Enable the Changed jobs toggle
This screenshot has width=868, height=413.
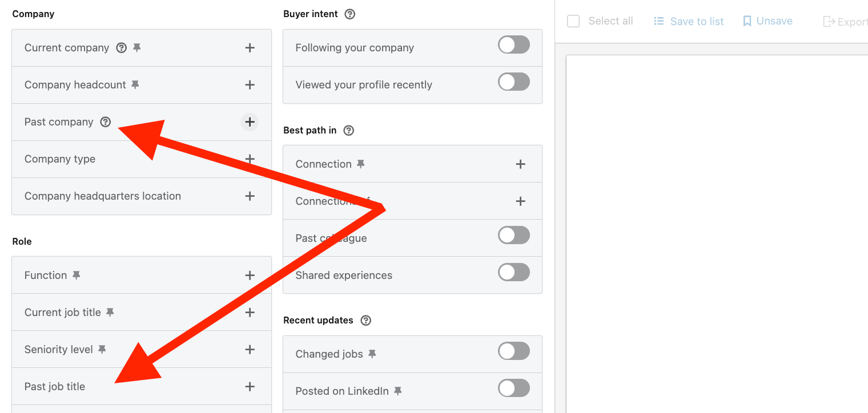coord(513,351)
